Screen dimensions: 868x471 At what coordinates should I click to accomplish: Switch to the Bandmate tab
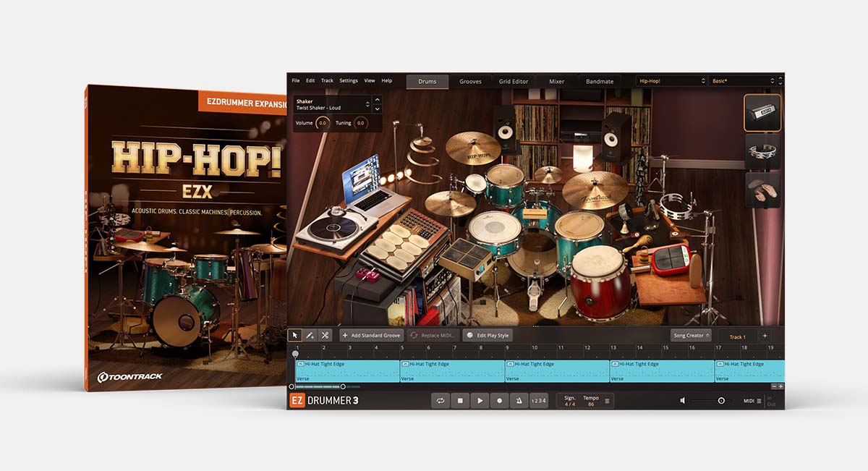tap(600, 82)
